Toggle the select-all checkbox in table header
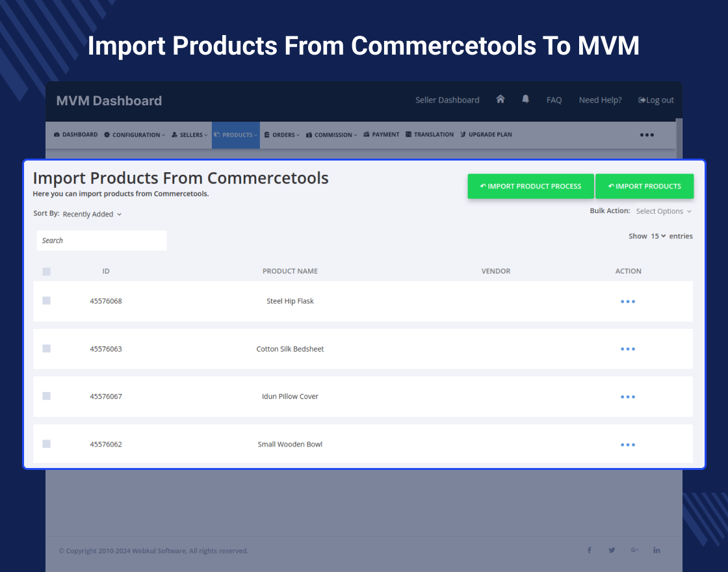 (x=46, y=272)
